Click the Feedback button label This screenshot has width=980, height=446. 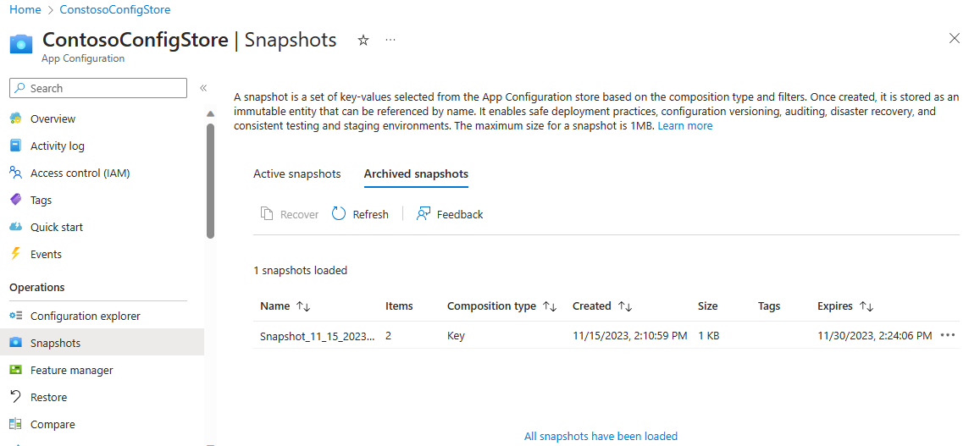coord(460,214)
